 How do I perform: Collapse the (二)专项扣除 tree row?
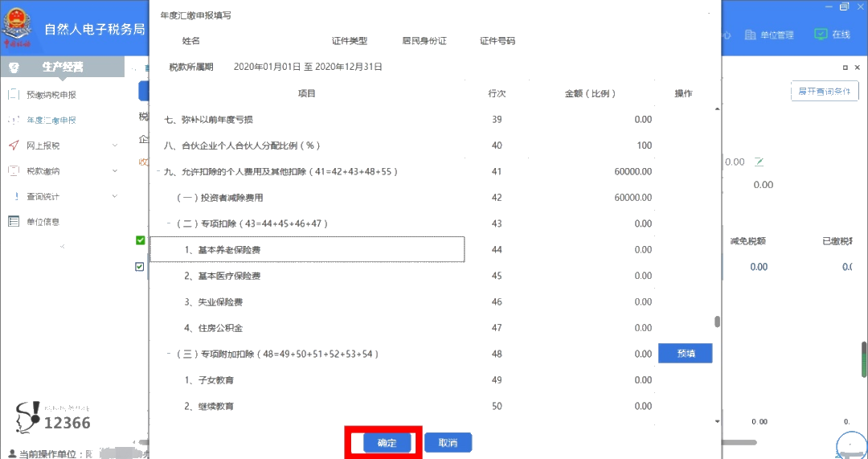tap(169, 223)
